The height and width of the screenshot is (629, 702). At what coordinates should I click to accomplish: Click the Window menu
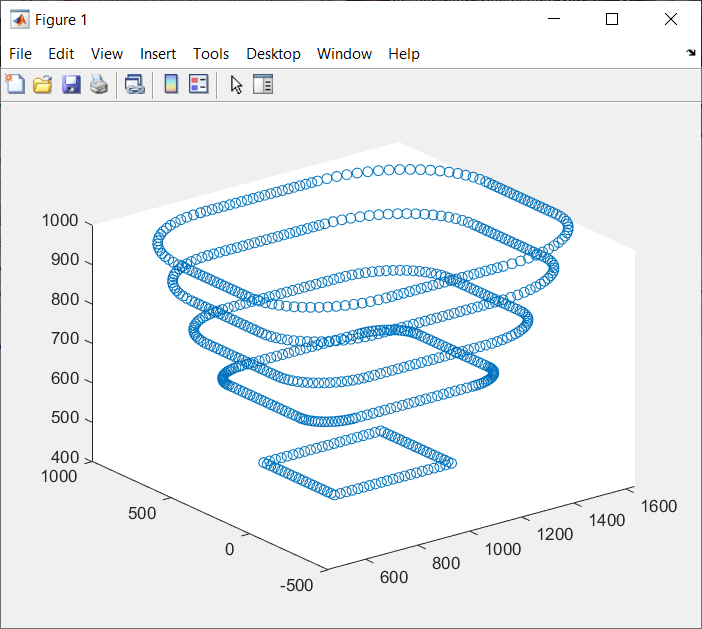coord(344,54)
